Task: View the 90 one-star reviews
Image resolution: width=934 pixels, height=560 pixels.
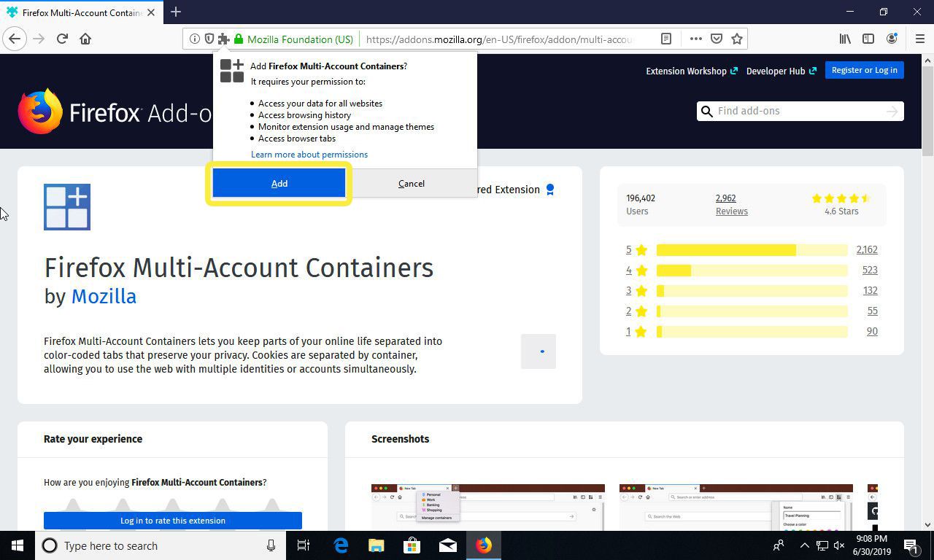Action: point(873,331)
